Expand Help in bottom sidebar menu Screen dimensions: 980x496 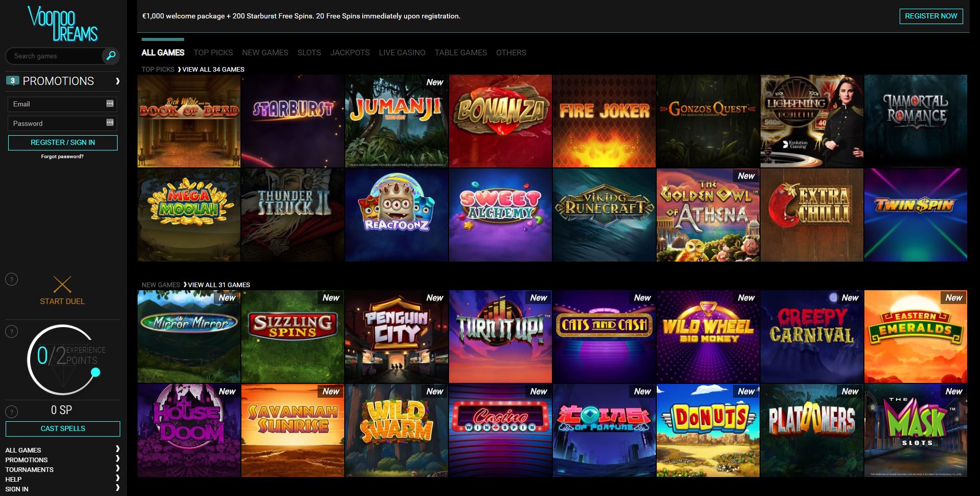click(x=118, y=478)
